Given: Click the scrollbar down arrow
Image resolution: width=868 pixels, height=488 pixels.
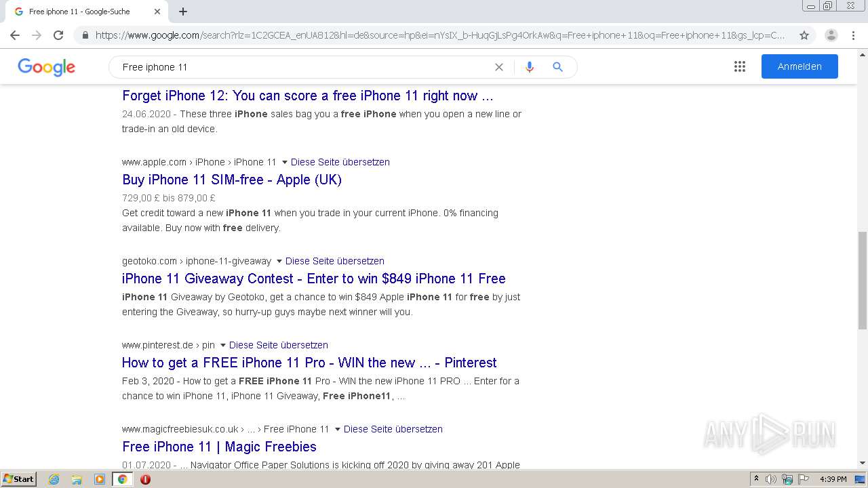Looking at the screenshot, I should point(862,463).
